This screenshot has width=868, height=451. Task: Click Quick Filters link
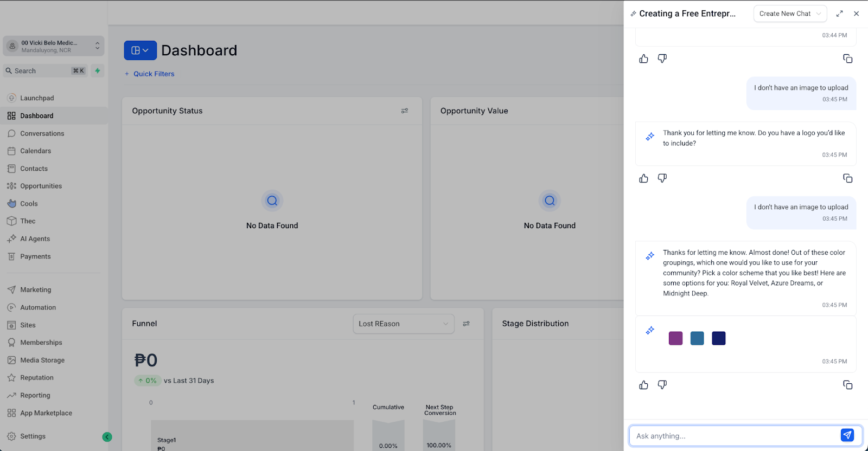[150, 74]
